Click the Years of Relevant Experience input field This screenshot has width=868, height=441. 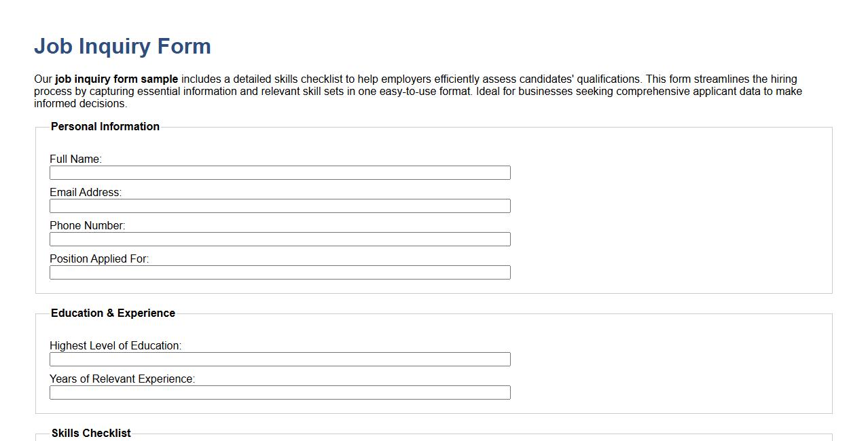click(x=279, y=392)
